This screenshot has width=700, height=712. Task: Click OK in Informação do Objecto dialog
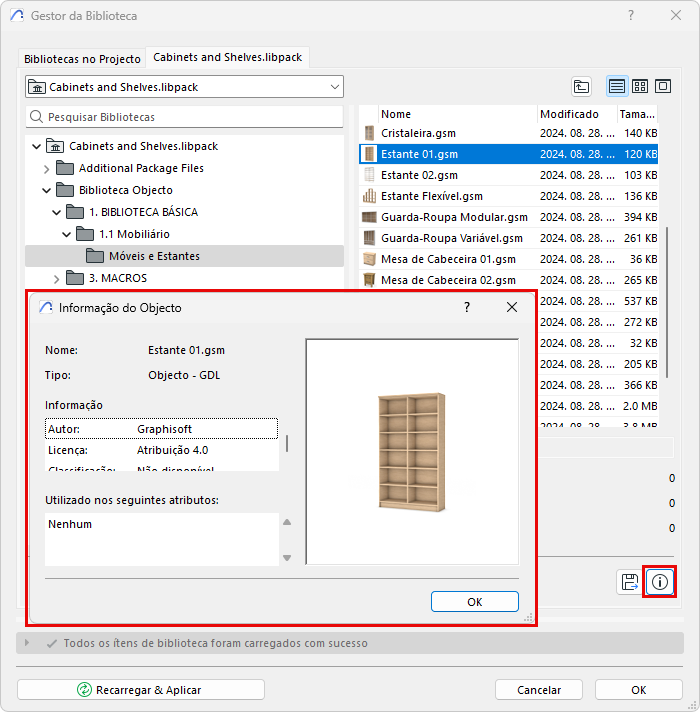[474, 602]
